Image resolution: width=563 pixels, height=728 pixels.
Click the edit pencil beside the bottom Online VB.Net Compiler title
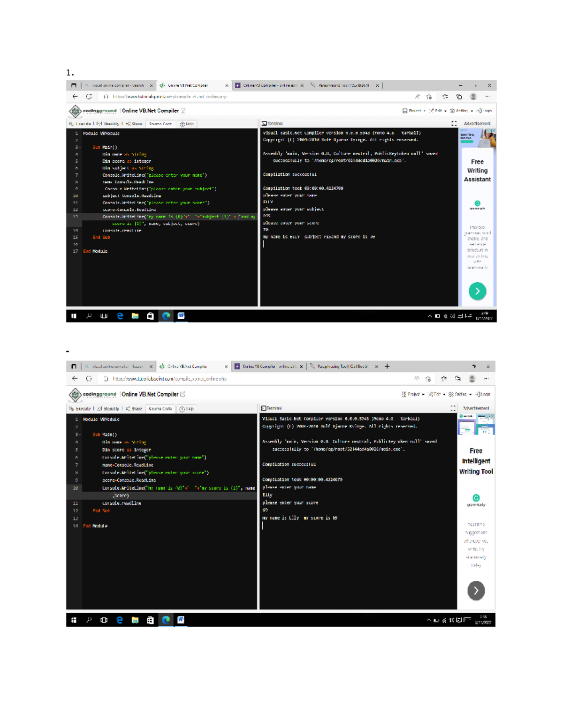tap(183, 395)
